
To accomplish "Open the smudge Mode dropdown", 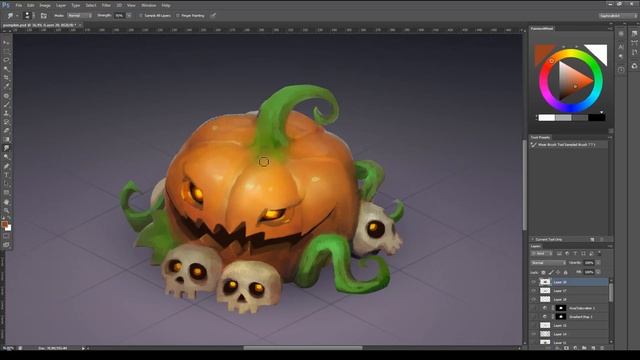I will click(80, 16).
